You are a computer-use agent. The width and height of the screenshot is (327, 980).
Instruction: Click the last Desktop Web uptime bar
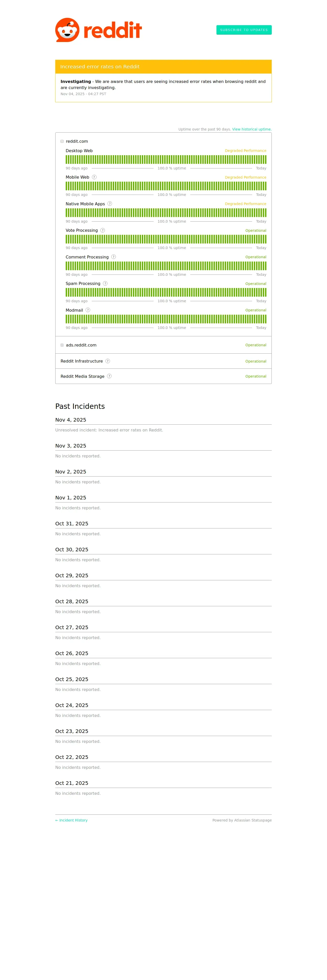click(x=265, y=160)
